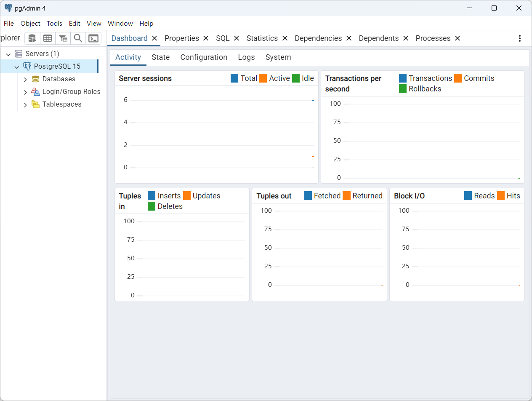
Task: Click the View Data table icon
Action: pos(48,38)
